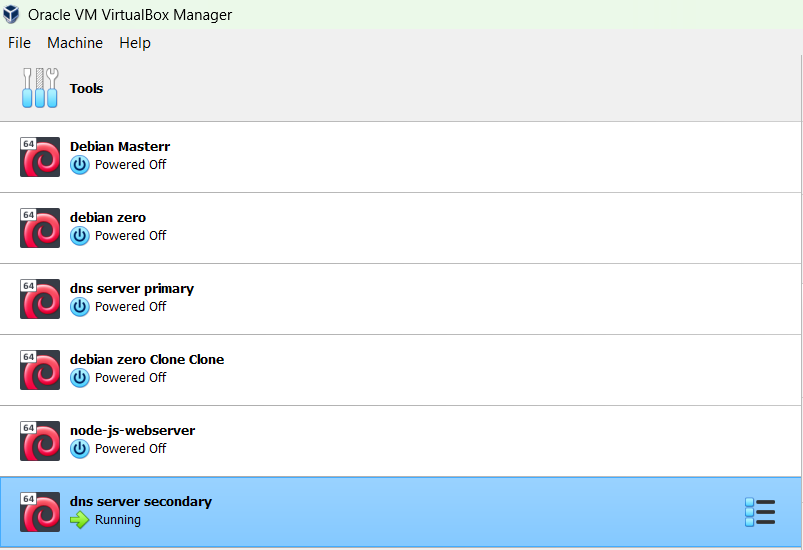The image size is (803, 550).
Task: Select the dns server primary VM name
Action: pos(132,289)
